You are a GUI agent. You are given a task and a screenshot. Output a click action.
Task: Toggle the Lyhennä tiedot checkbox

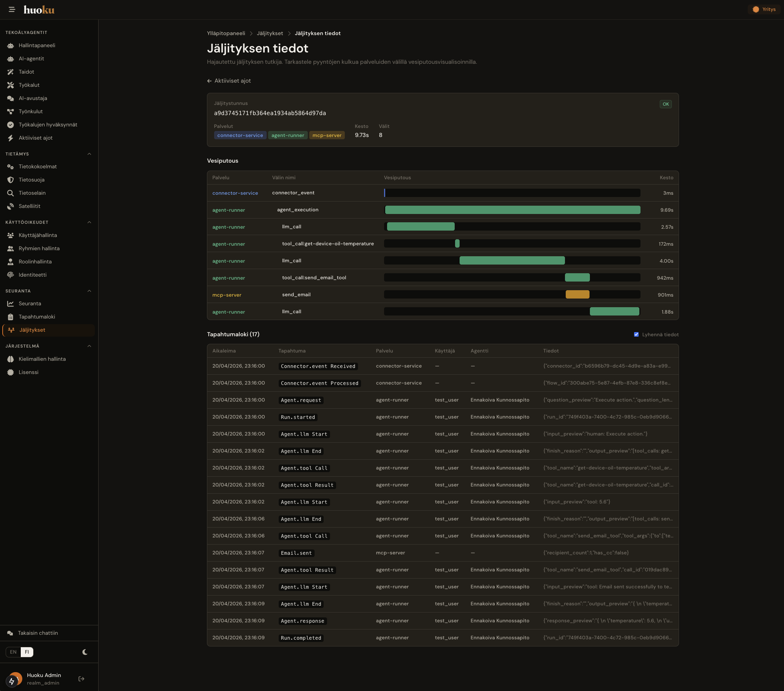(636, 335)
